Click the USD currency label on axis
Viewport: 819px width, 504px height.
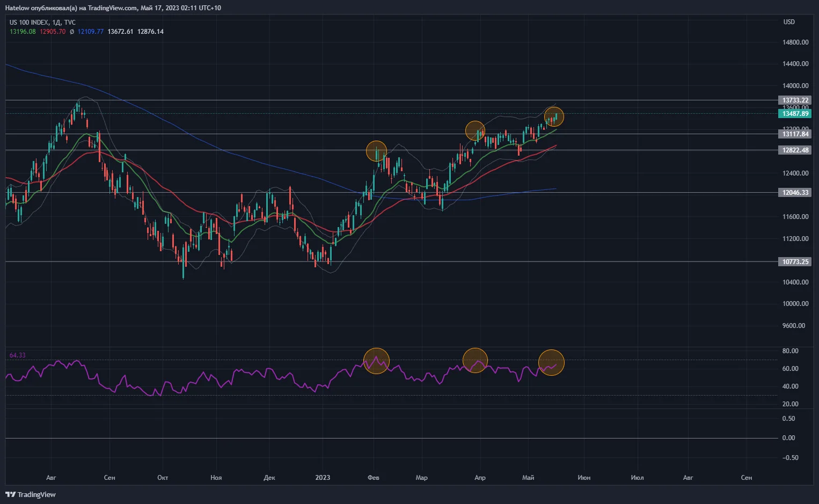point(789,22)
